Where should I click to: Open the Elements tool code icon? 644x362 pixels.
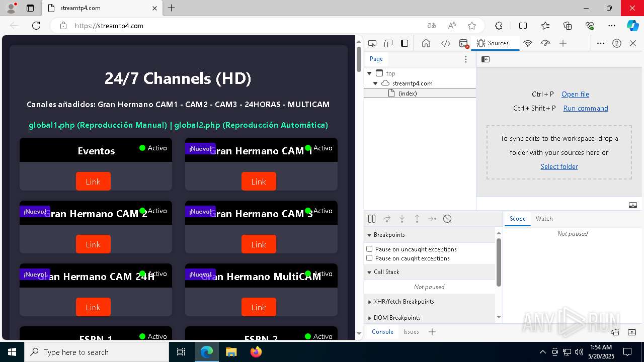pyautogui.click(x=446, y=43)
